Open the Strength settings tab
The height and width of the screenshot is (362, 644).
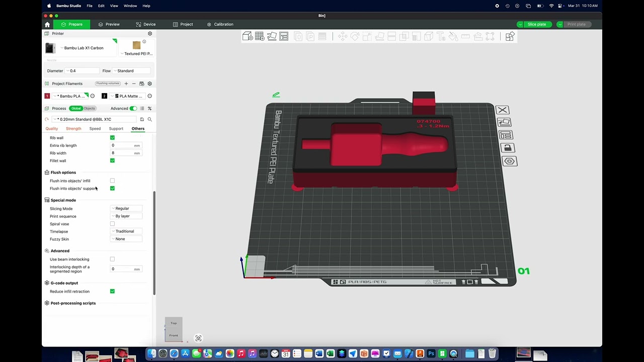[x=73, y=129]
